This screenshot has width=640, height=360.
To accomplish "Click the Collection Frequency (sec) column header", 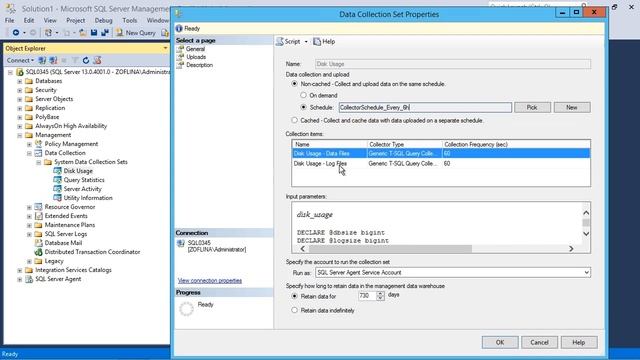I will coord(516,144).
